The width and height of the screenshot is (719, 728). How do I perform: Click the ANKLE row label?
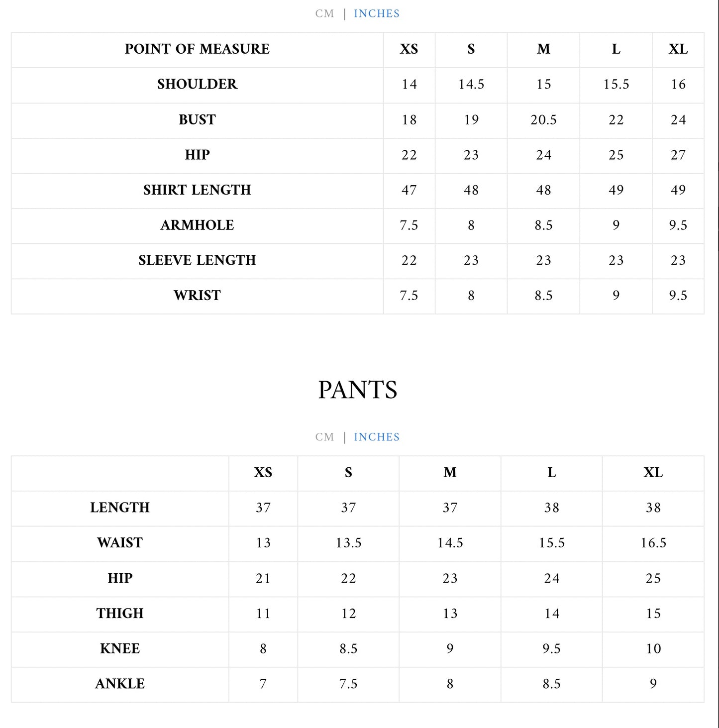(x=120, y=683)
